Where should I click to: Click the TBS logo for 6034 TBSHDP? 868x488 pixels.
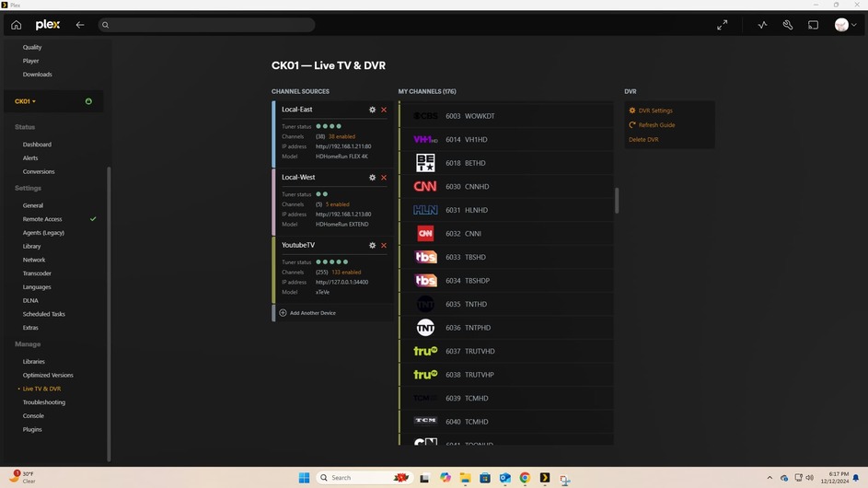pyautogui.click(x=425, y=281)
